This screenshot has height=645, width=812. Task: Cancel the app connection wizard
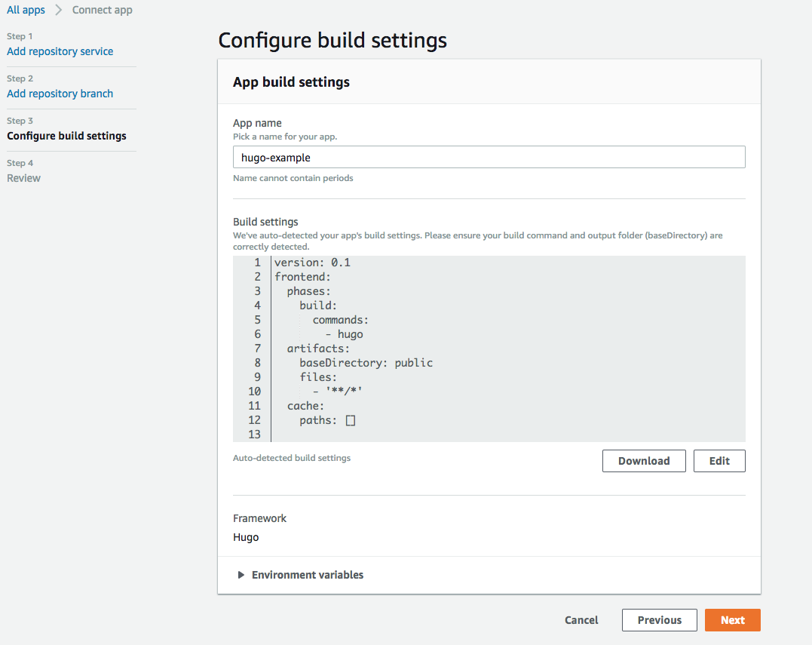point(581,620)
